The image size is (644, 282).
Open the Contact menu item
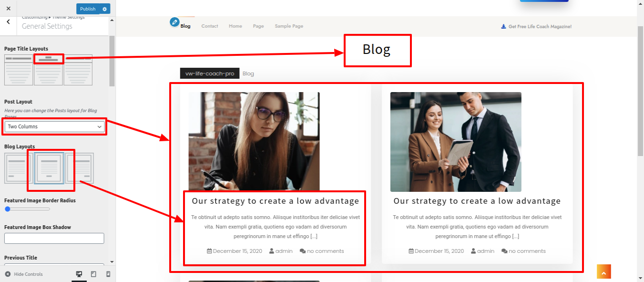click(210, 26)
